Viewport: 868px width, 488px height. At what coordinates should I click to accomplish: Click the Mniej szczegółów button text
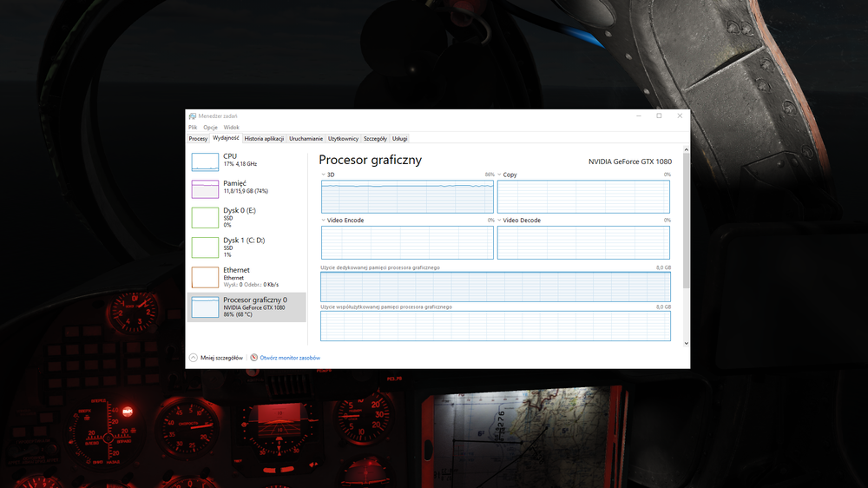(x=221, y=358)
